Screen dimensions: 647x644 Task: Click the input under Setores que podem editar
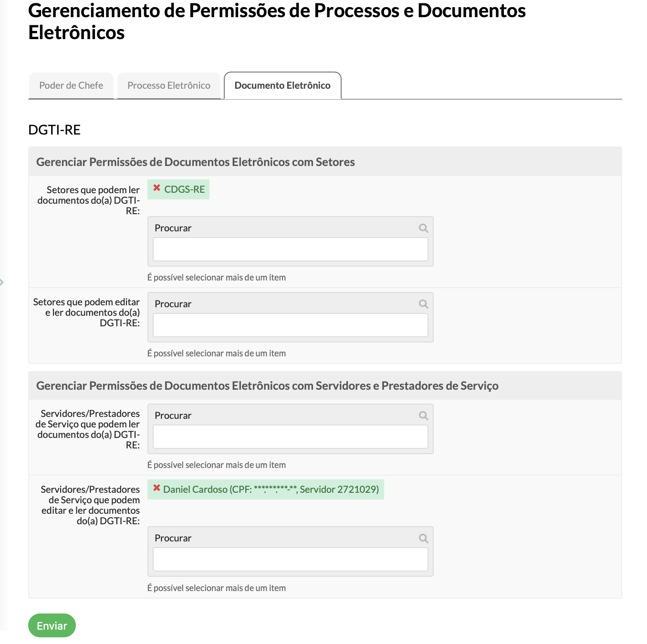[290, 325]
